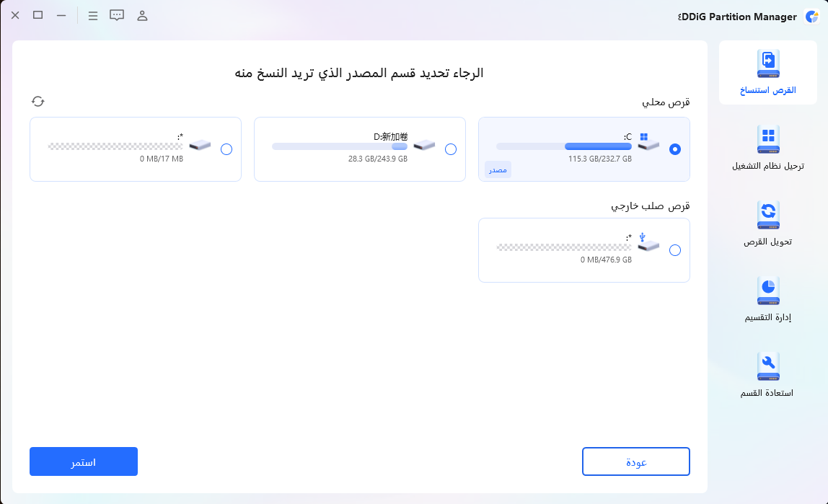Open the Partition Management pie chart icon
The width and height of the screenshot is (828, 504).
[x=767, y=291]
